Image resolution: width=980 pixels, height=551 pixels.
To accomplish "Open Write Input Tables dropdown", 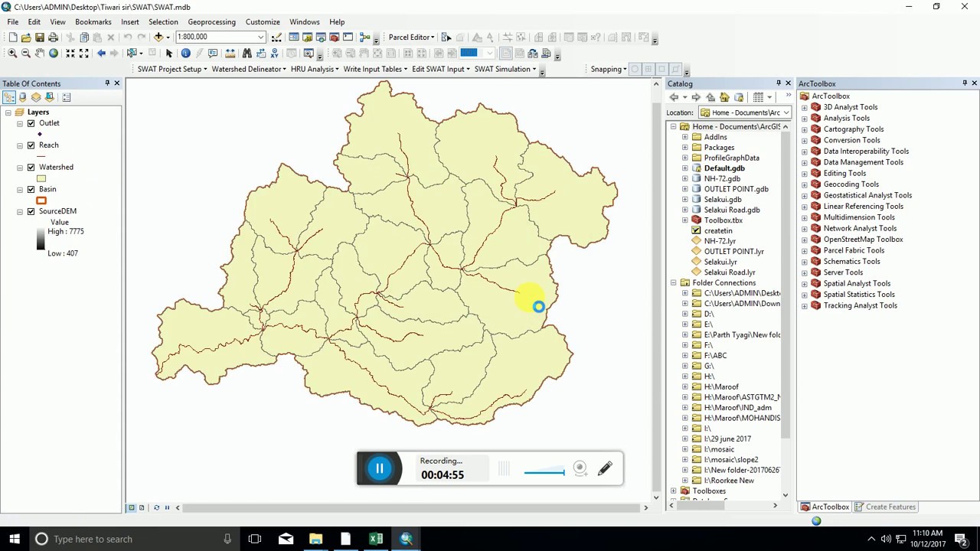I will 376,69.
